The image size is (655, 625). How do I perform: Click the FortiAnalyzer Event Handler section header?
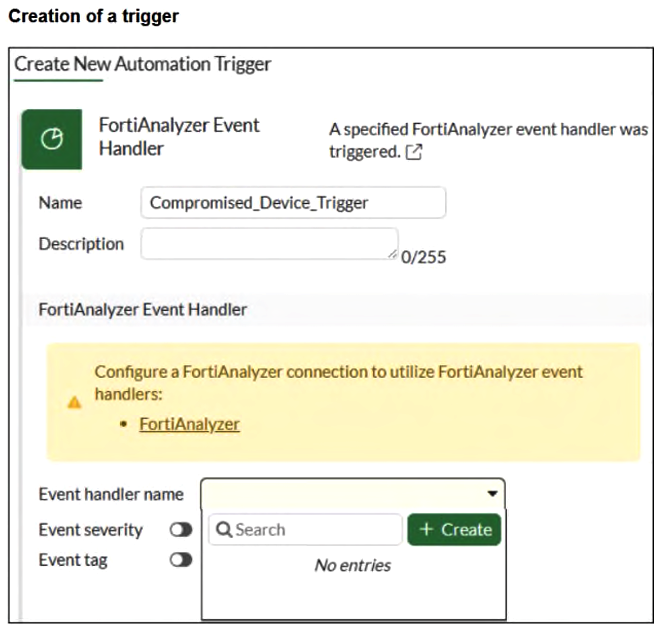[143, 310]
